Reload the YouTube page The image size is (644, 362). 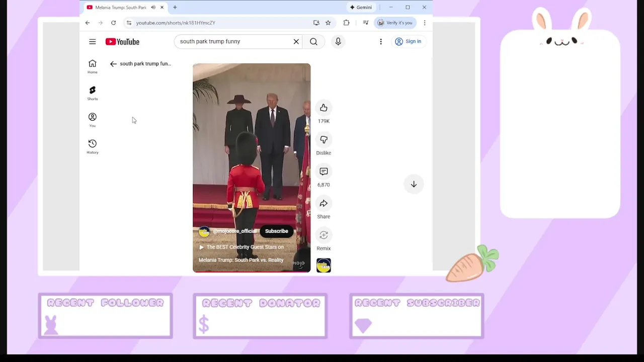(113, 23)
